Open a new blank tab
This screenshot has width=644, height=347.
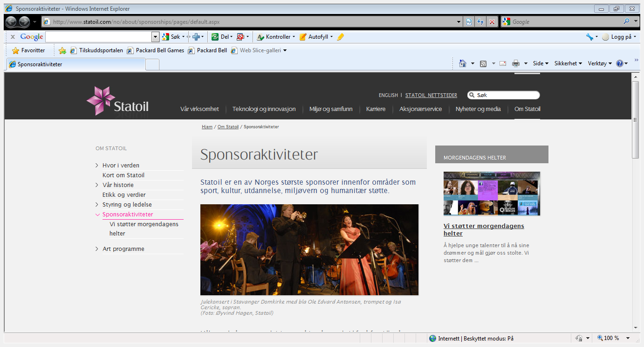click(152, 65)
